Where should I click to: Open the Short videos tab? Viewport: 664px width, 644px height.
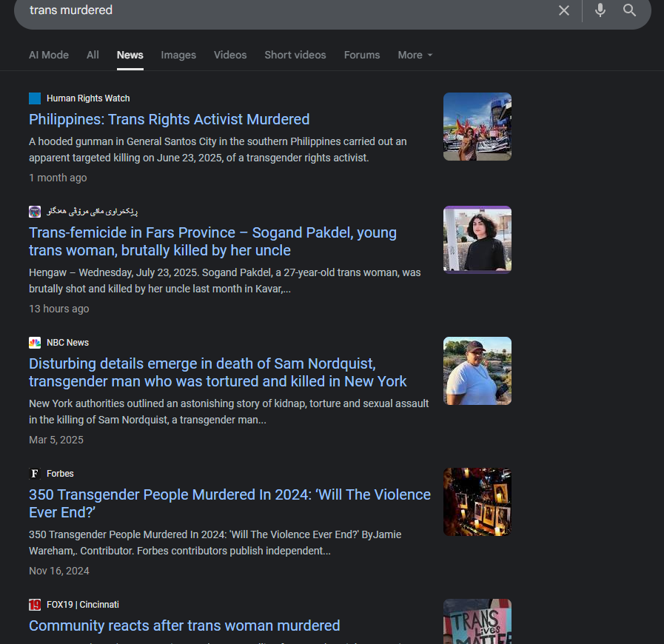[x=295, y=55]
